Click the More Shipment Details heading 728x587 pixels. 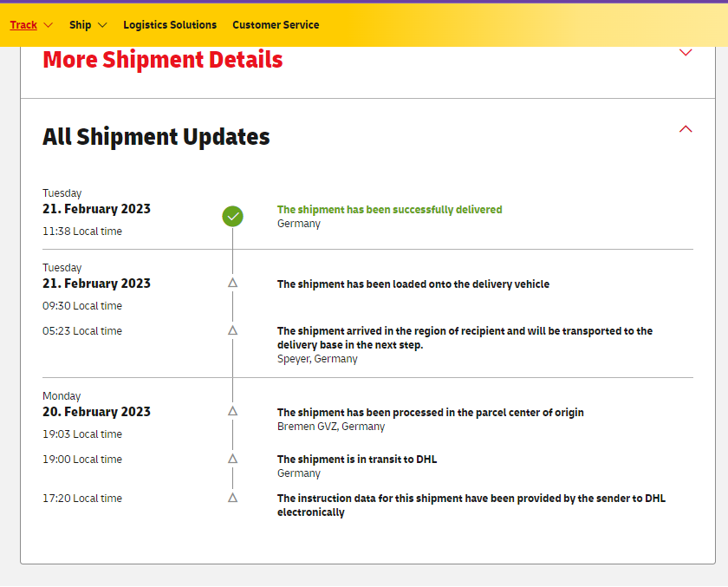163,60
